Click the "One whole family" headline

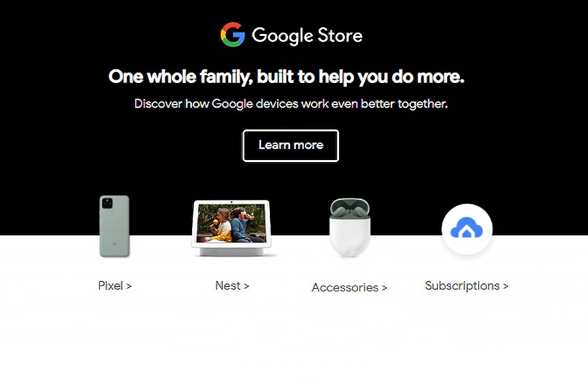click(x=287, y=77)
